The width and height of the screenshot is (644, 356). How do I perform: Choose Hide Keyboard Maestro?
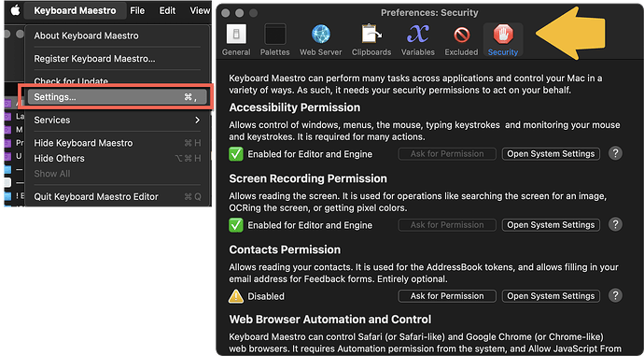coord(117,143)
